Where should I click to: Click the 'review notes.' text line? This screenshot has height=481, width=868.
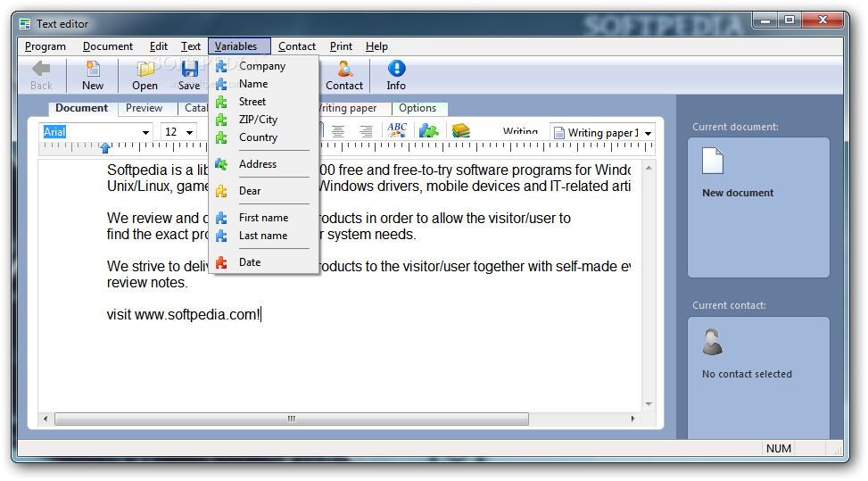tap(147, 282)
